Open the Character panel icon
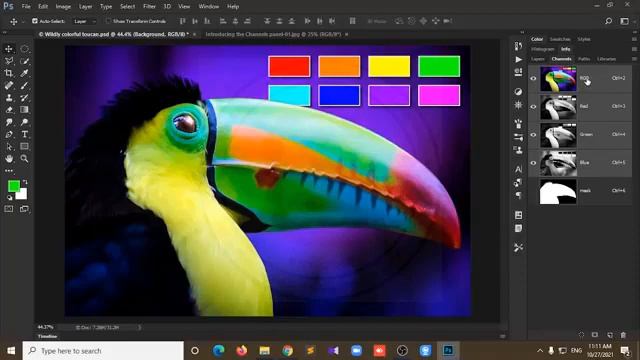Image resolution: width=640 pixels, height=360 pixels. (x=518, y=169)
